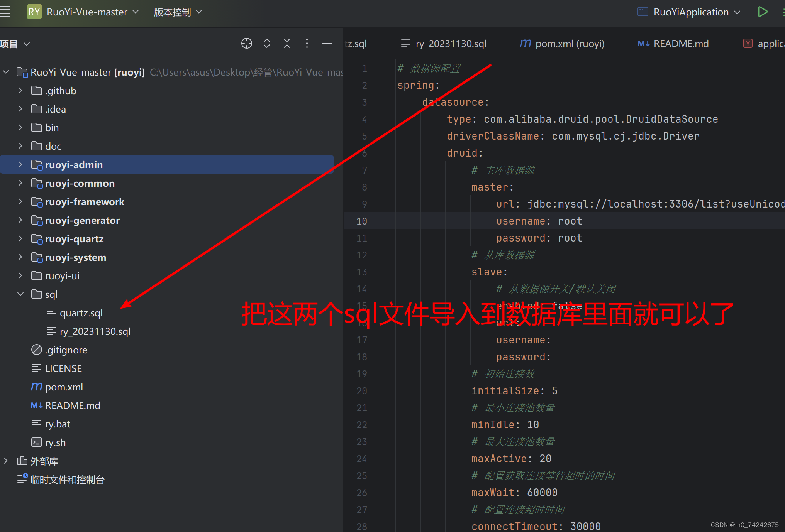Image resolution: width=785 pixels, height=532 pixels.
Task: Click the collapse all tree icon
Action: [287, 43]
